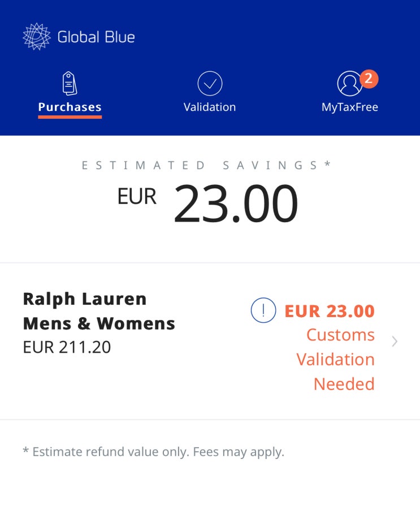Click the Global Blue star logo
420x524 pixels.
37,37
